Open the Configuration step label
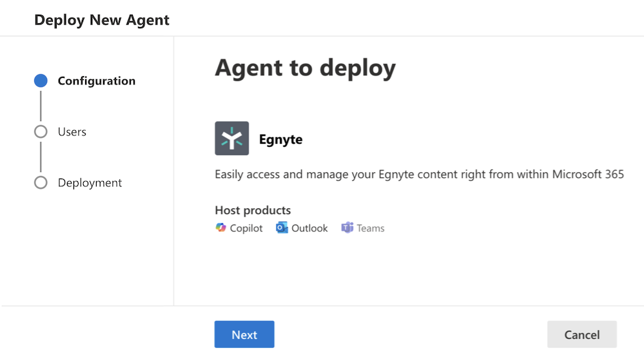Image resolution: width=644 pixels, height=359 pixels. (97, 81)
